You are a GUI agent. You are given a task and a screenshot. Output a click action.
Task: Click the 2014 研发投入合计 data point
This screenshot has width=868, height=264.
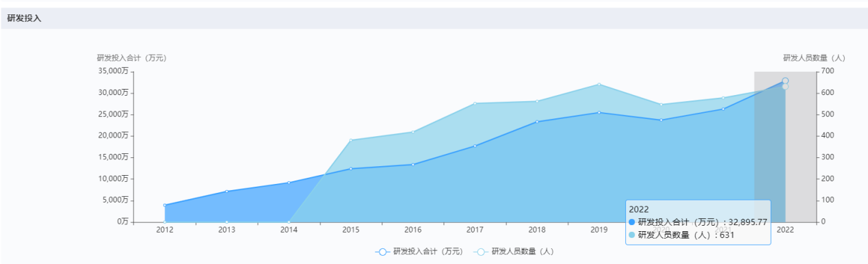[289, 183]
